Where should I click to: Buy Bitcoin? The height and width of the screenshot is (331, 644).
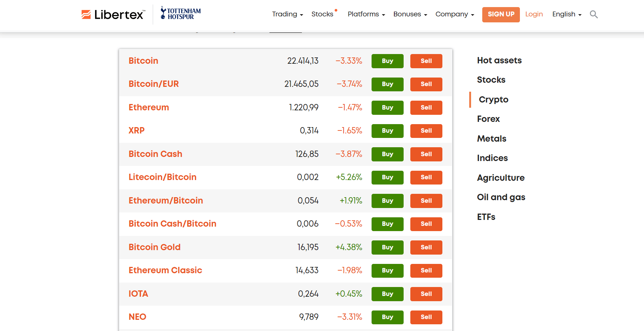387,61
